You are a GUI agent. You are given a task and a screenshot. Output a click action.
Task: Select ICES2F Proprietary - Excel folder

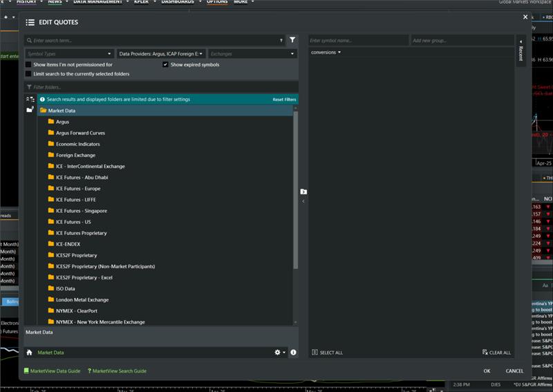pyautogui.click(x=84, y=277)
